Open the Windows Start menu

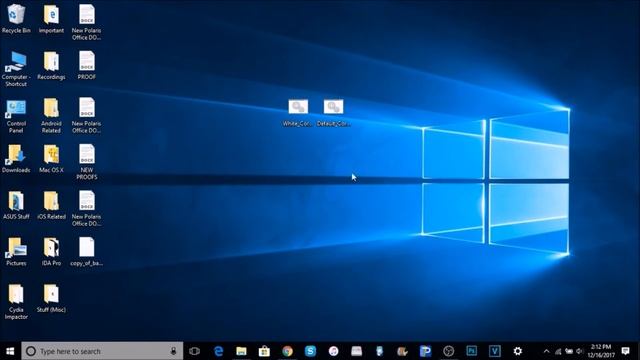coord(10,351)
